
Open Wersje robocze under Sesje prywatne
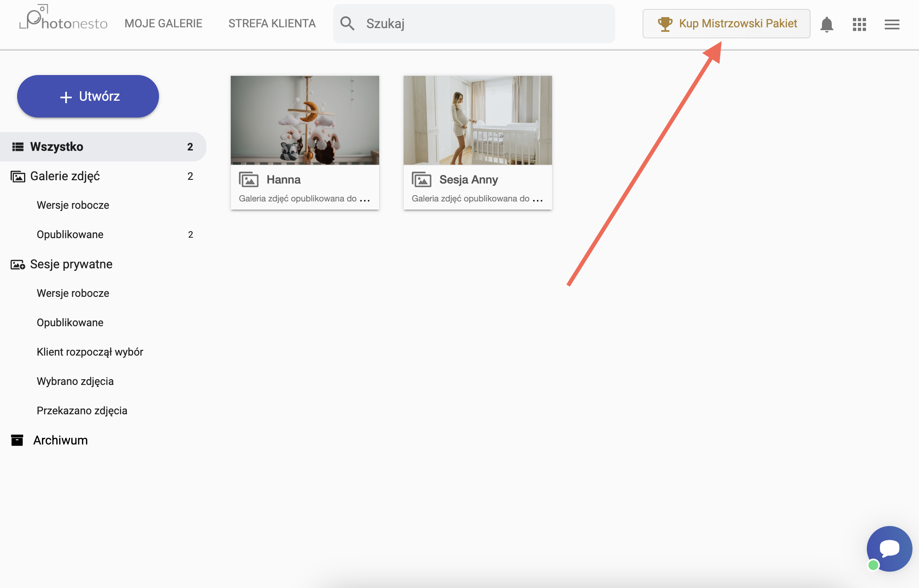tap(73, 293)
